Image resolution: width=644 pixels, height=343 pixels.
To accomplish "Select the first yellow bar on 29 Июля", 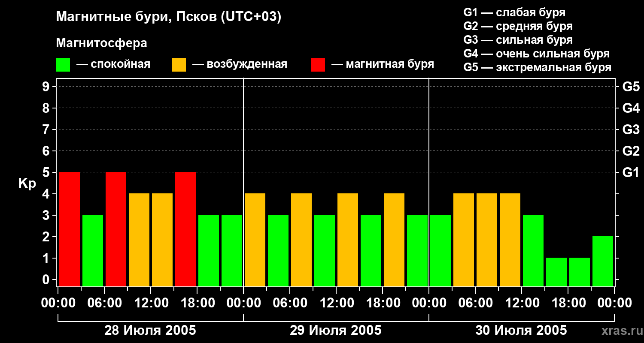I will pos(255,240).
